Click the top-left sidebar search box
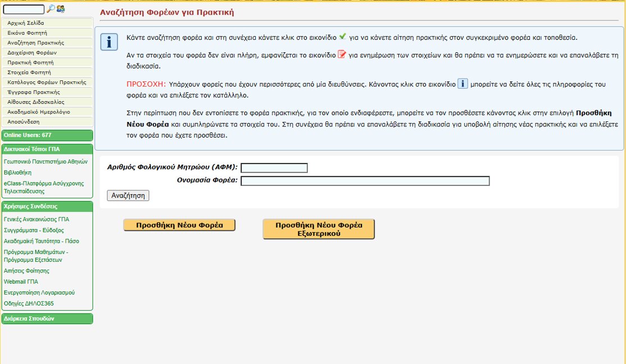Viewport: 626px width, 364px height. [24, 10]
